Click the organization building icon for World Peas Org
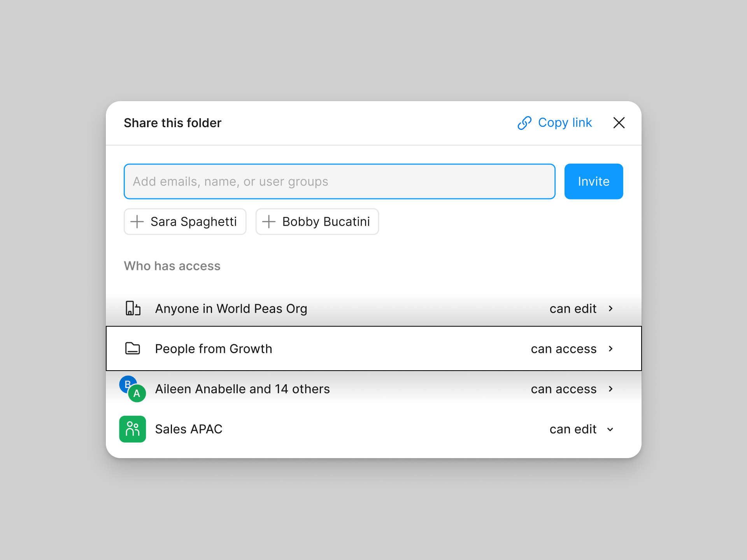Image resolution: width=747 pixels, height=560 pixels. click(x=133, y=308)
